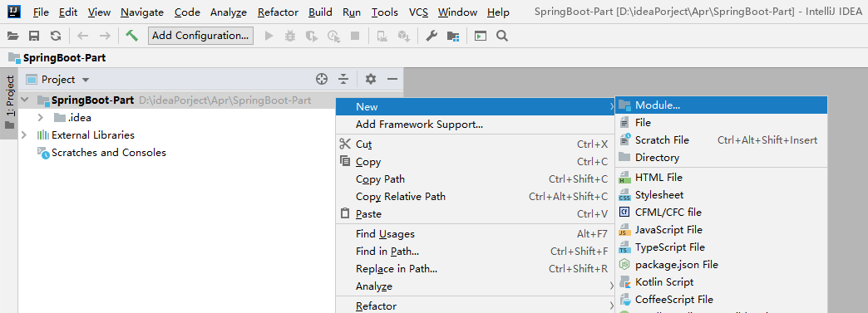Click the Synchronize refresh icon
This screenshot has height=313, width=868.
coord(56,36)
